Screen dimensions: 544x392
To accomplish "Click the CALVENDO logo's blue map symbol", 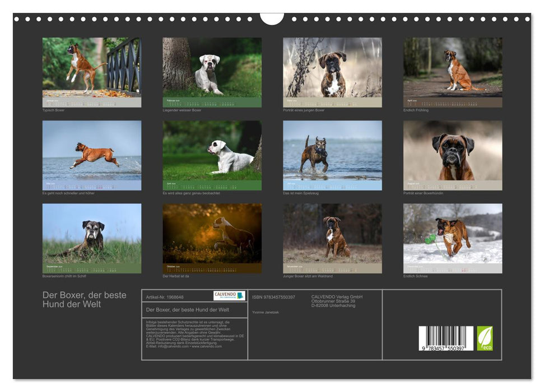I will pos(240,296).
